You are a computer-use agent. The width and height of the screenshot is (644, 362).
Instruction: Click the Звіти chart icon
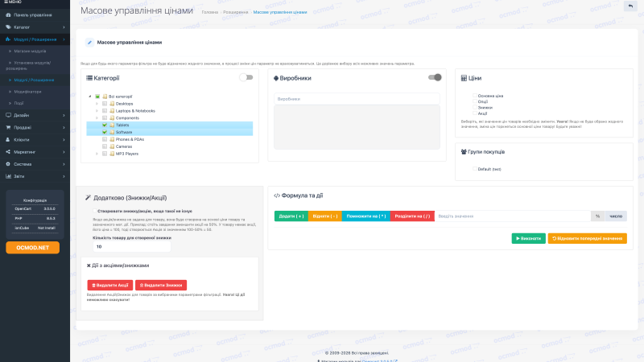coord(8,176)
